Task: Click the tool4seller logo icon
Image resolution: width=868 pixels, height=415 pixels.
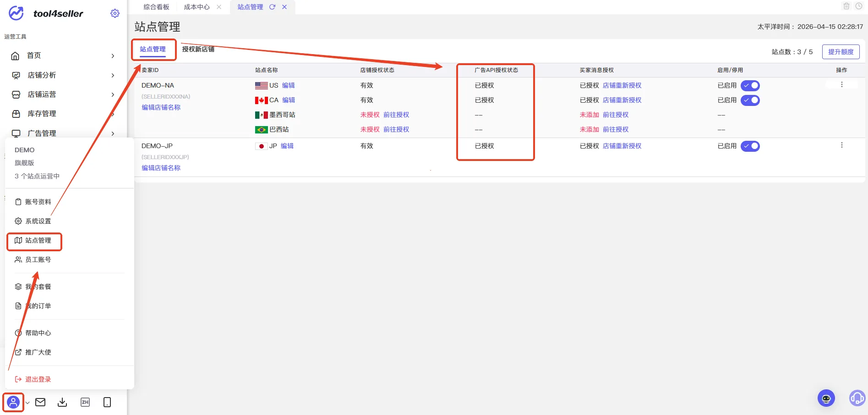Action: tap(16, 13)
